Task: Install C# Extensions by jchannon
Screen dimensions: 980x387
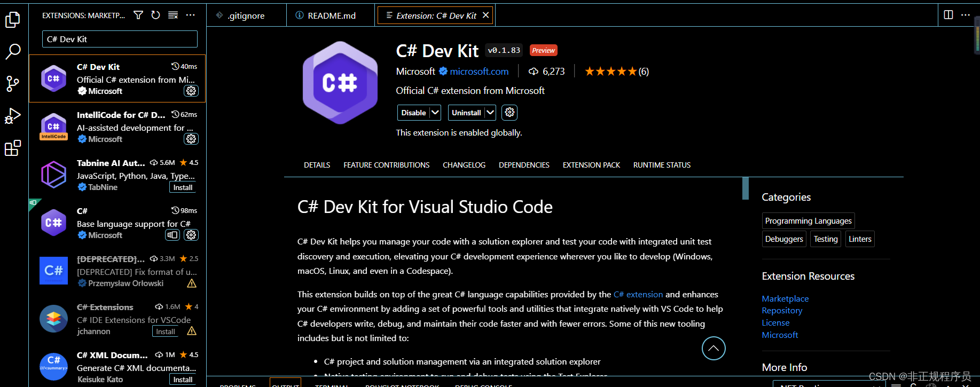Action: coord(166,331)
